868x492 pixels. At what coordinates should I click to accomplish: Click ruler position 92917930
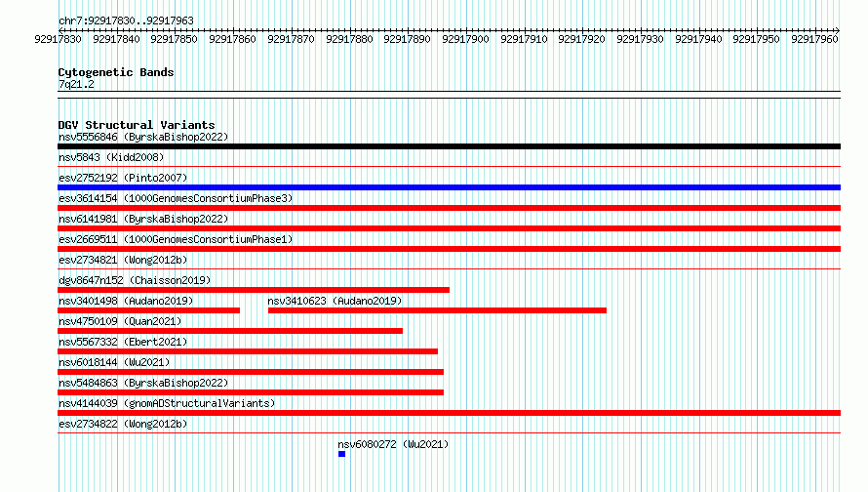point(640,39)
